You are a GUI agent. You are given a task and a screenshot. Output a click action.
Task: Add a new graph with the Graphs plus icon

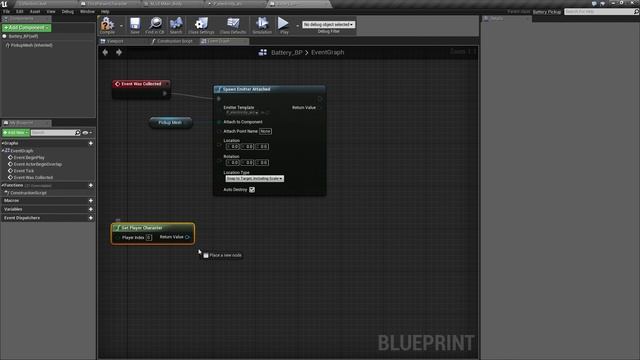[91, 143]
